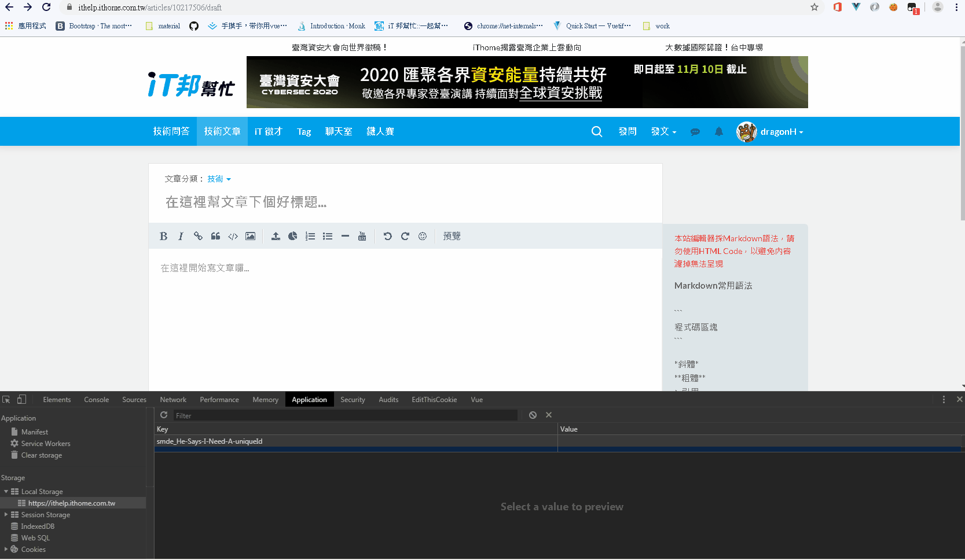This screenshot has height=560, width=965.
Task: Insert a numbered list
Action: (310, 236)
